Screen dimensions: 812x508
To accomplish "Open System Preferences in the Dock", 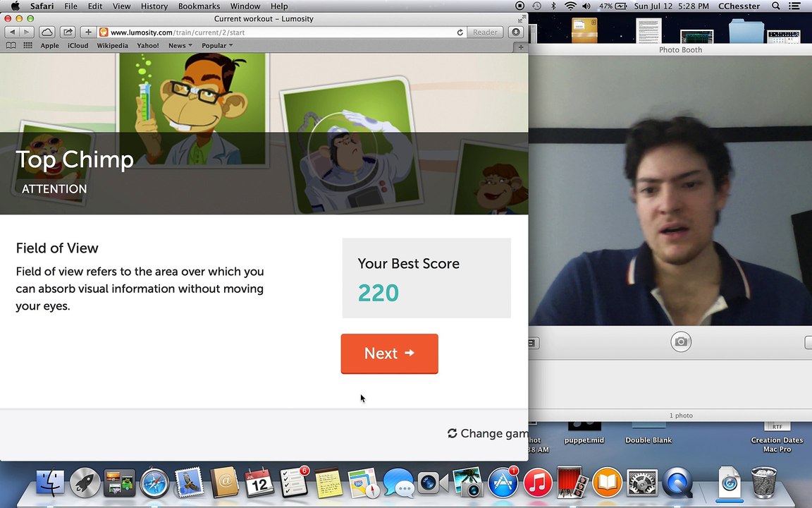I will click(x=641, y=483).
